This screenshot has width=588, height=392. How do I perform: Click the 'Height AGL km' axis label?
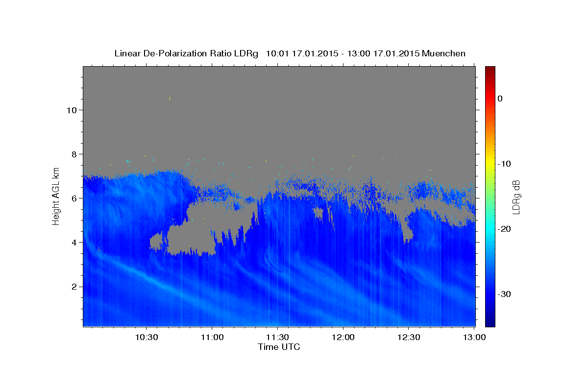click(56, 196)
